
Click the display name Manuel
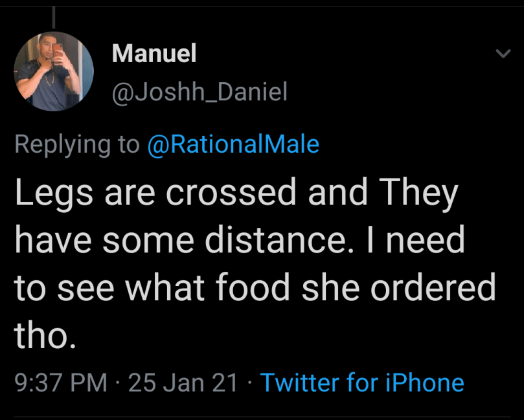tap(154, 54)
